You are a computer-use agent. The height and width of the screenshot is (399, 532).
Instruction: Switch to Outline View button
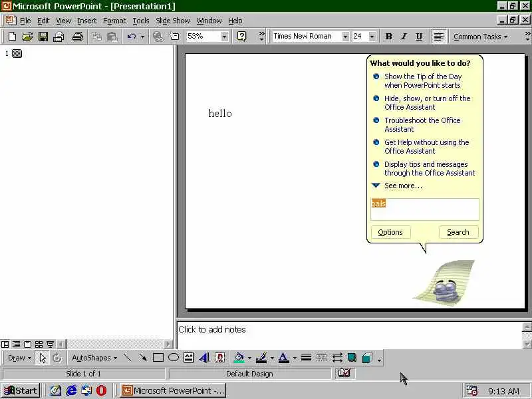click(16, 344)
